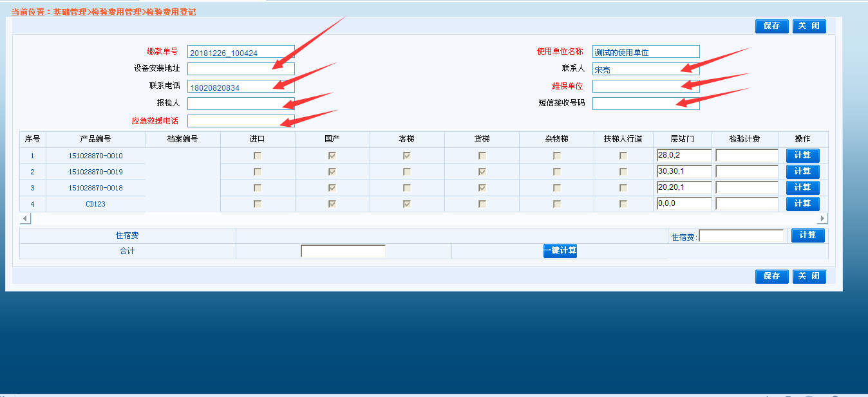The image size is (868, 397).
Task: Click the bottom 保存 button
Action: (x=771, y=276)
